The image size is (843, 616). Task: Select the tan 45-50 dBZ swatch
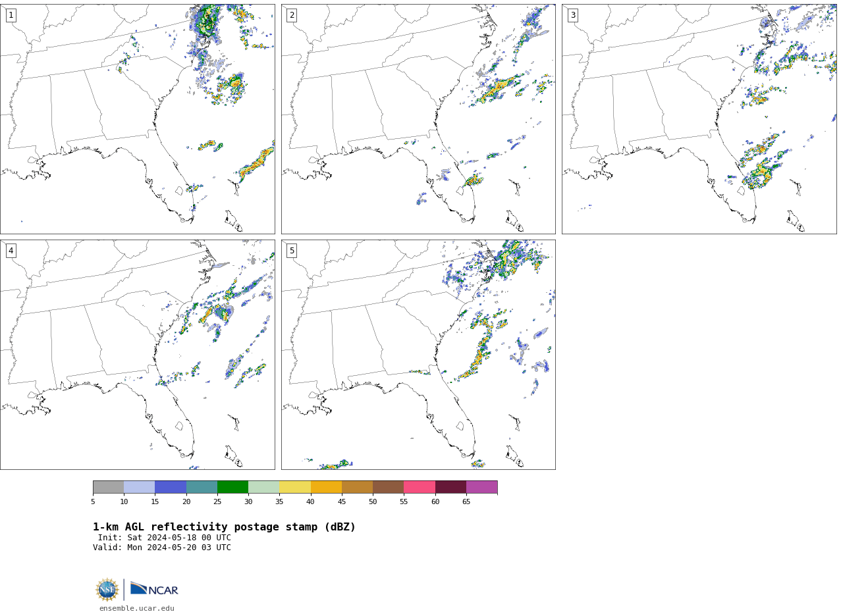[357, 487]
